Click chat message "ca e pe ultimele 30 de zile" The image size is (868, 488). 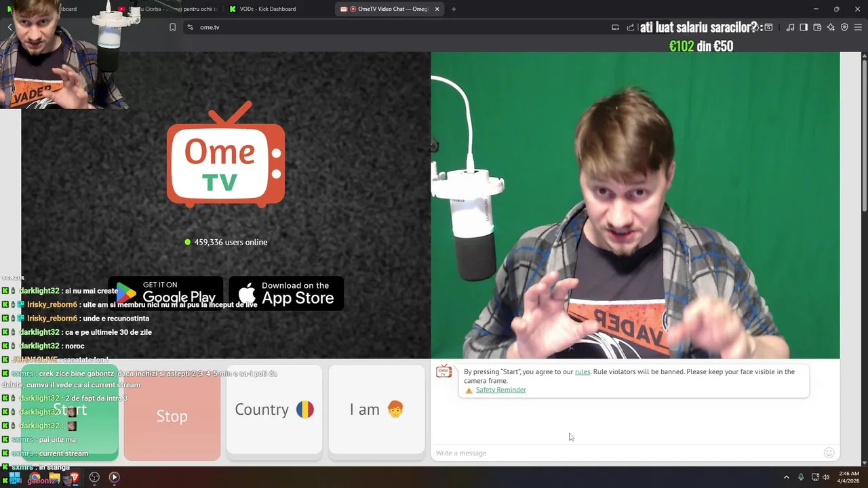click(x=107, y=332)
